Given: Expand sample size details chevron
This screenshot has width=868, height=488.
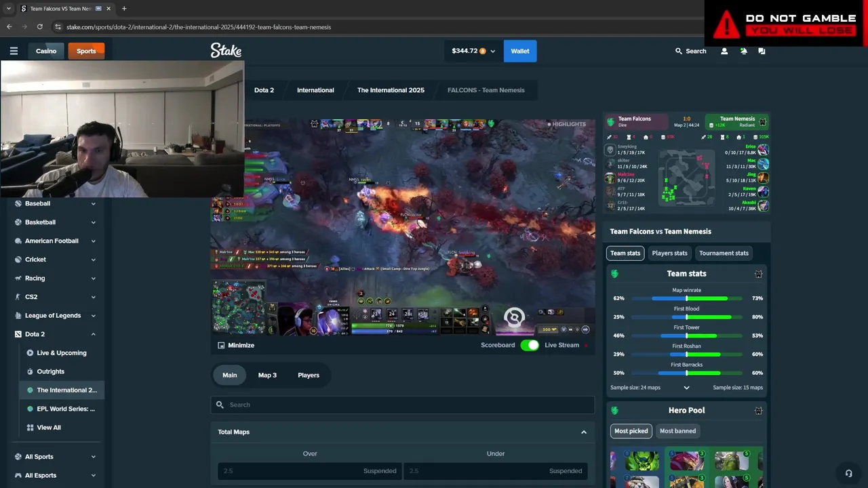Looking at the screenshot, I should [686, 388].
